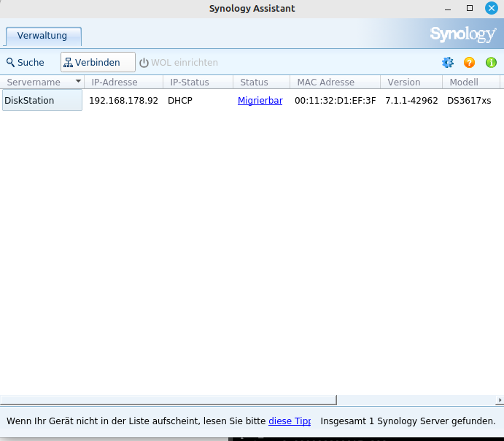Click the Status column header

pyautogui.click(x=255, y=83)
